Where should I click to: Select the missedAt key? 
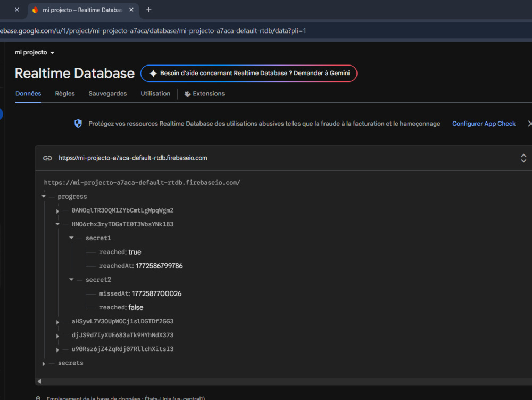[x=114, y=293]
